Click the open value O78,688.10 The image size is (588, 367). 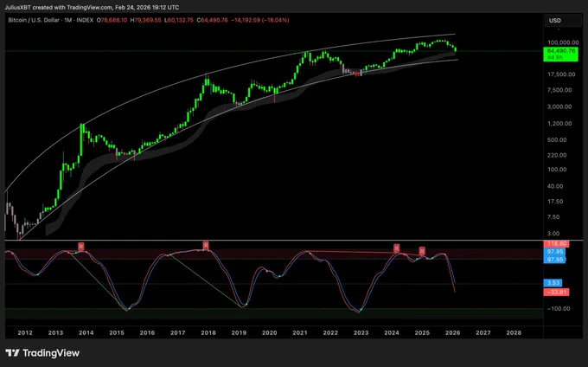coord(112,20)
